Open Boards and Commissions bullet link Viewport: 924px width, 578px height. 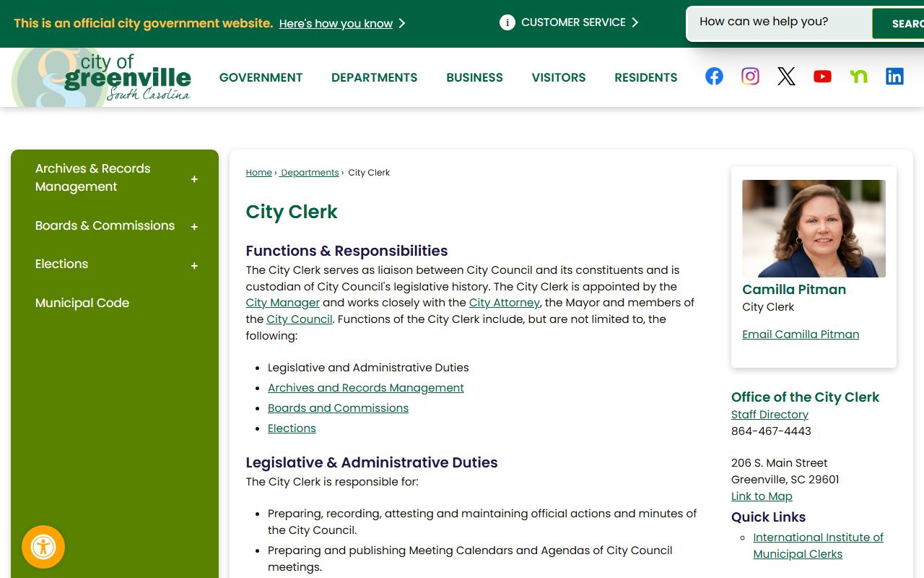338,408
